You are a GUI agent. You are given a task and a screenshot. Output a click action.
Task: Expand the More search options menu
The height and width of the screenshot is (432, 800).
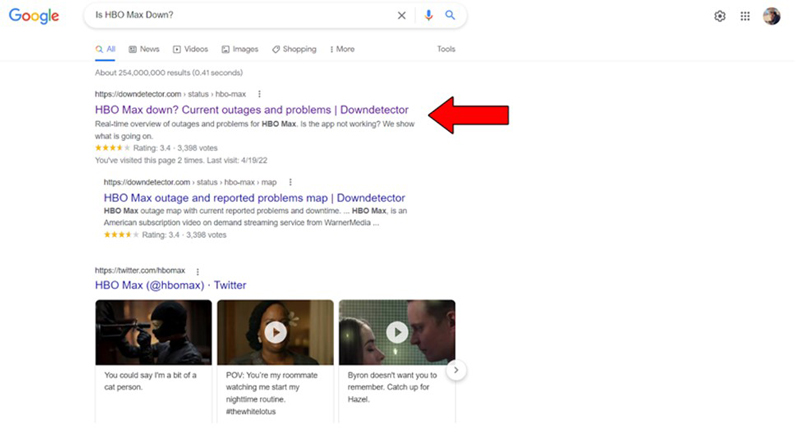click(342, 49)
